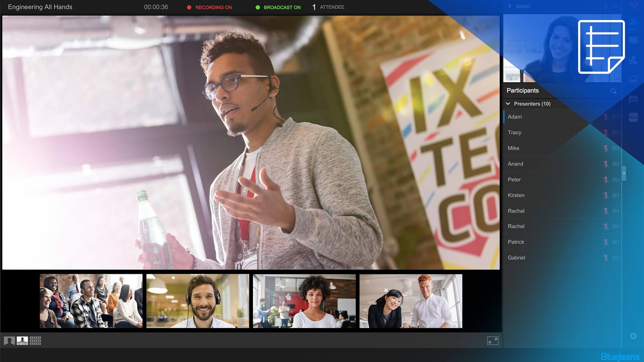
Task: Open settings gear in the sidebar
Action: click(x=633, y=336)
